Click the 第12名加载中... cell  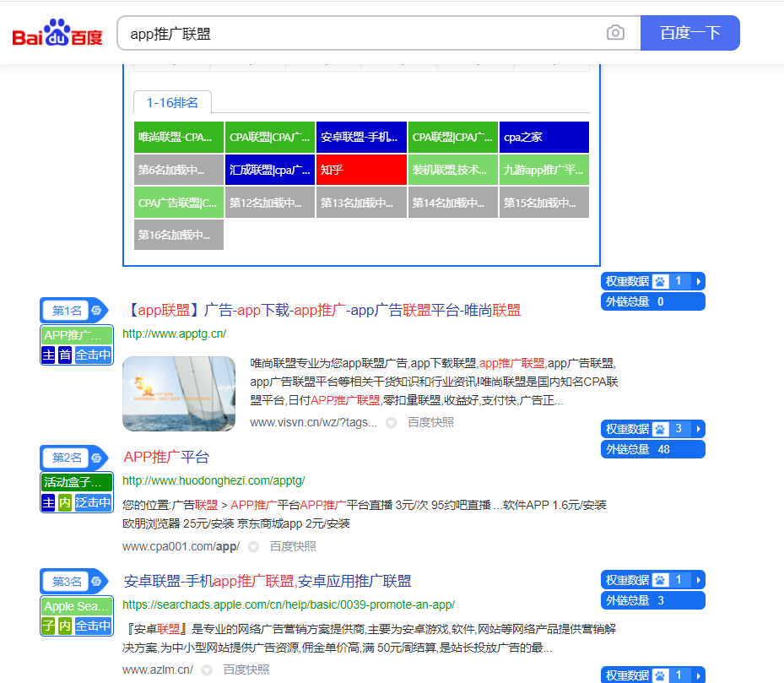click(x=270, y=202)
